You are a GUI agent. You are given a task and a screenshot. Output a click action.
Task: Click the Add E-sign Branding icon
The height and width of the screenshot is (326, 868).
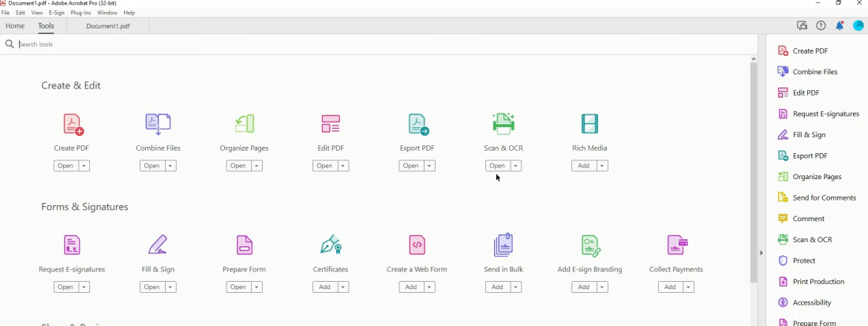tap(590, 245)
